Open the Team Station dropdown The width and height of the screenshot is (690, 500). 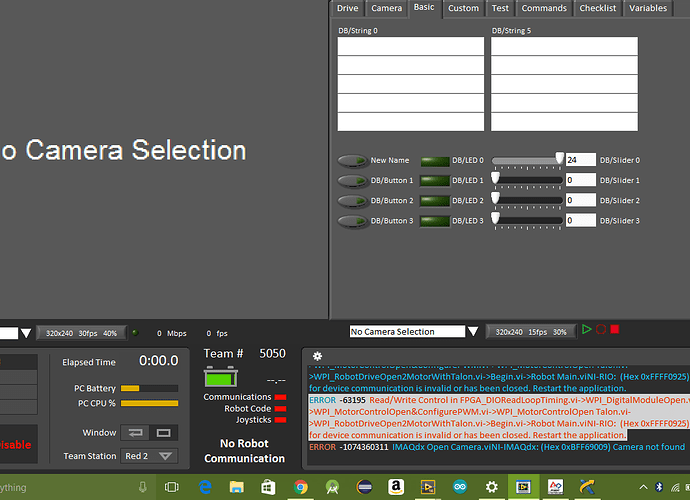pyautogui.click(x=149, y=456)
